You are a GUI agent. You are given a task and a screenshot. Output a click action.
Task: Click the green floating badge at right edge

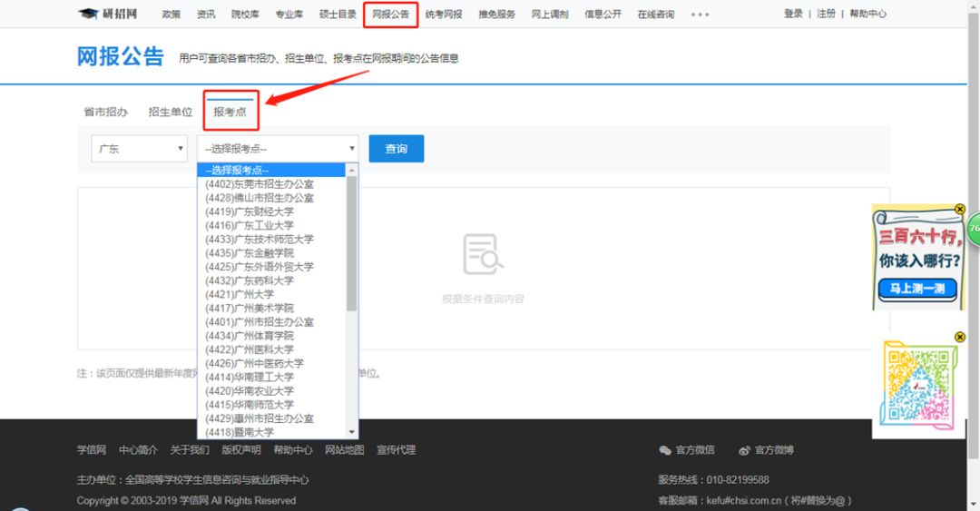coord(974,229)
